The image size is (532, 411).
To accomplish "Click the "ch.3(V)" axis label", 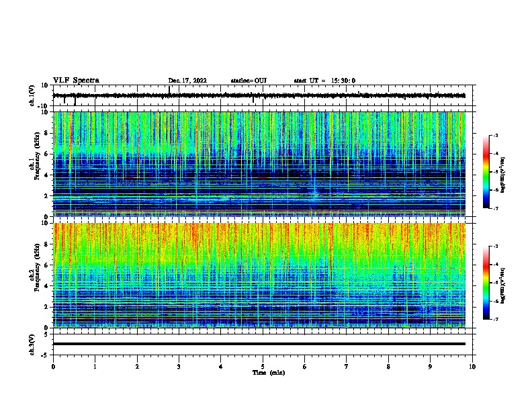I will 32,345.
